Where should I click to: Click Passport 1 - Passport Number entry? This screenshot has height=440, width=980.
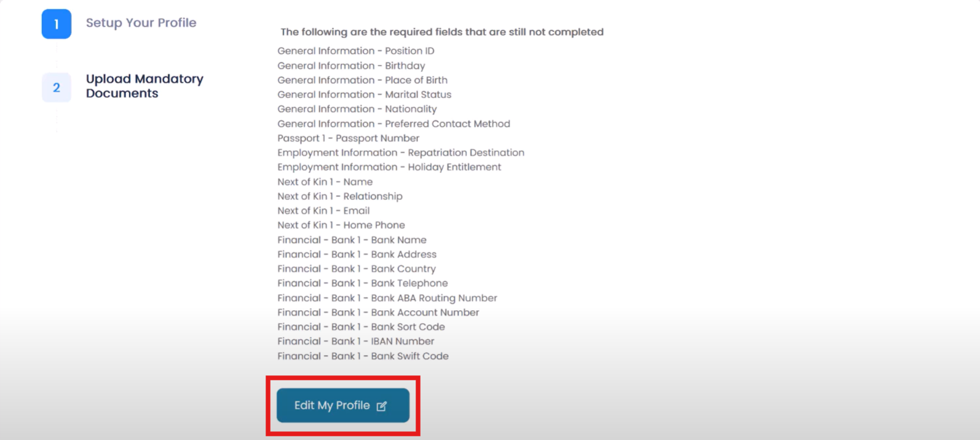[349, 138]
